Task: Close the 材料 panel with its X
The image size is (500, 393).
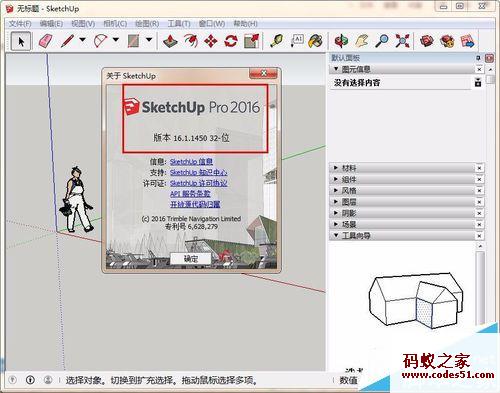Action: [x=479, y=168]
